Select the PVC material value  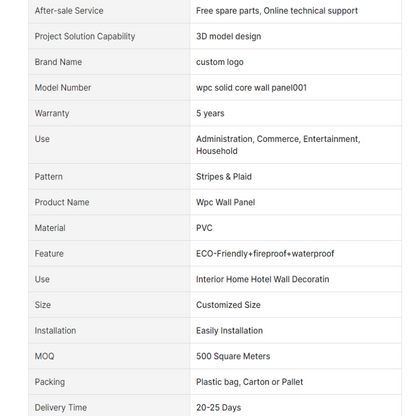click(x=204, y=228)
